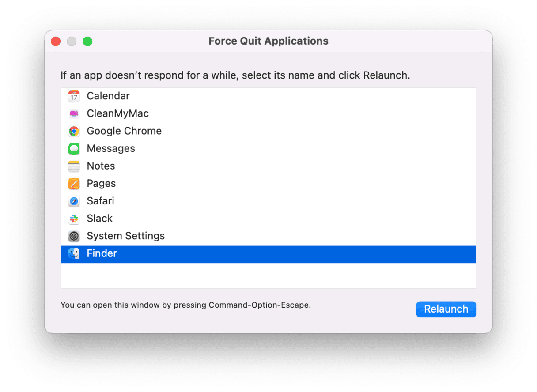The height and width of the screenshot is (392, 537).
Task: Click the Google Chrome icon
Action: 74,131
